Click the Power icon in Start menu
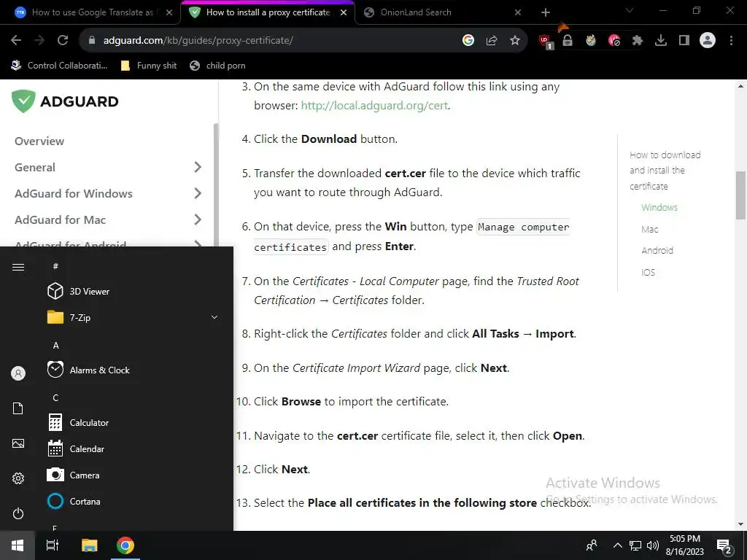The image size is (747, 560). coord(18,513)
